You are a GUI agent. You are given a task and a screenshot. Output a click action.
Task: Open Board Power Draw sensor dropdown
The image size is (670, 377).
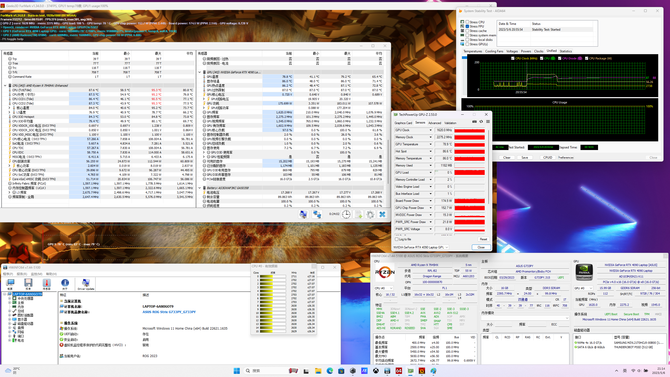click(x=430, y=200)
